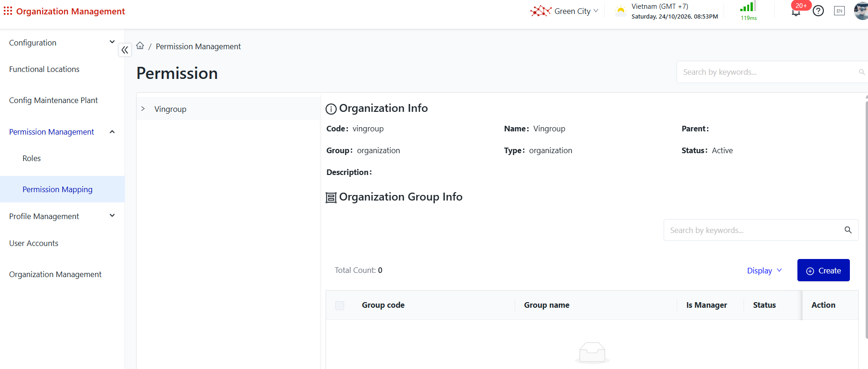
Task: Click the Create button
Action: point(823,270)
